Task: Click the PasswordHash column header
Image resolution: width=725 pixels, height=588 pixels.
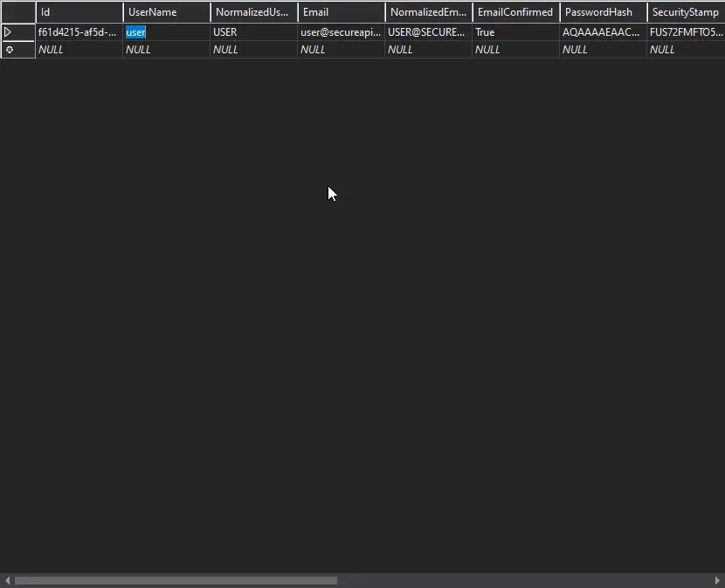Action: click(x=602, y=11)
